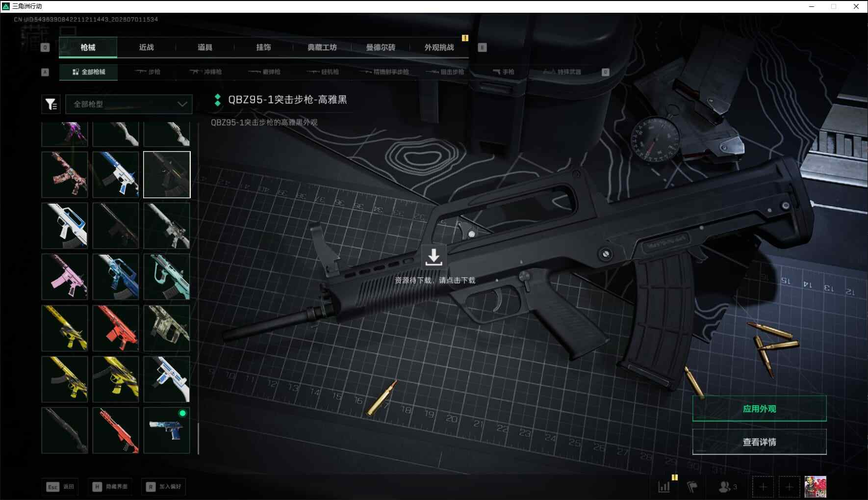The height and width of the screenshot is (500, 868).
Task: Filter by 冲锋枪 category
Action: (x=206, y=72)
